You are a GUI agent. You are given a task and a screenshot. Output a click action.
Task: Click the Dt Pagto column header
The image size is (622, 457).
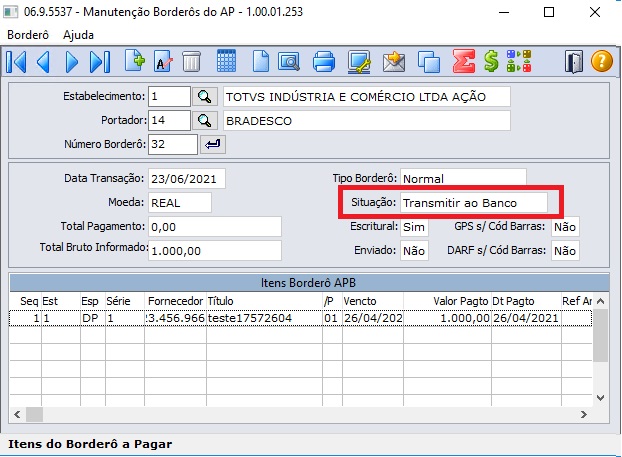(x=526, y=301)
